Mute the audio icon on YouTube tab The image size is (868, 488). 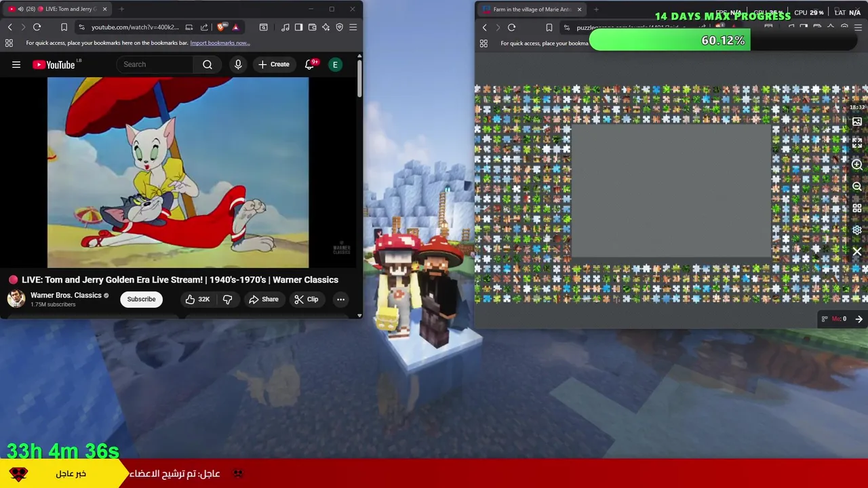(20, 9)
